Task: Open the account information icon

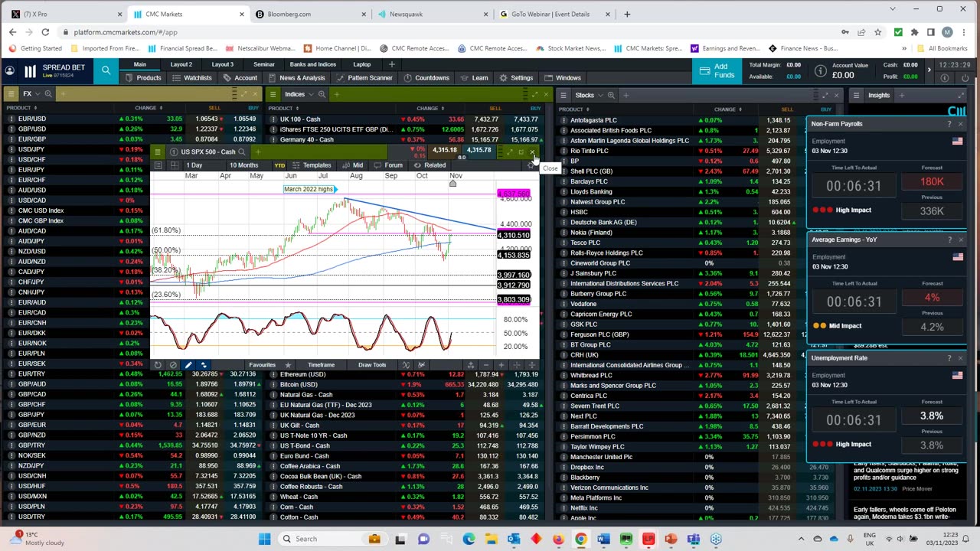Action: coord(821,70)
